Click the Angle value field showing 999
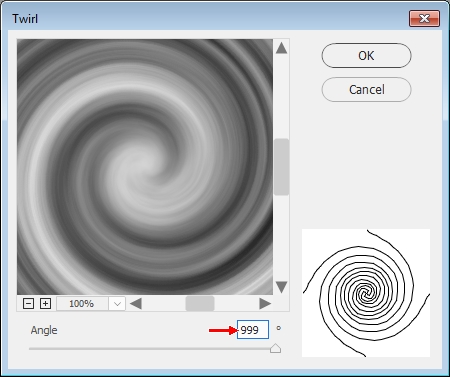This screenshot has width=450, height=377. point(253,330)
